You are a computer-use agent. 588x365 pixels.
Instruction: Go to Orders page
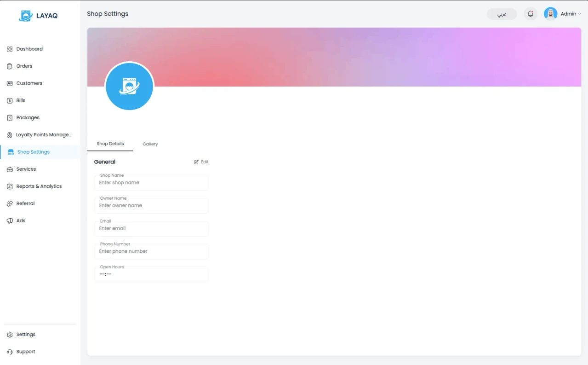click(40, 66)
